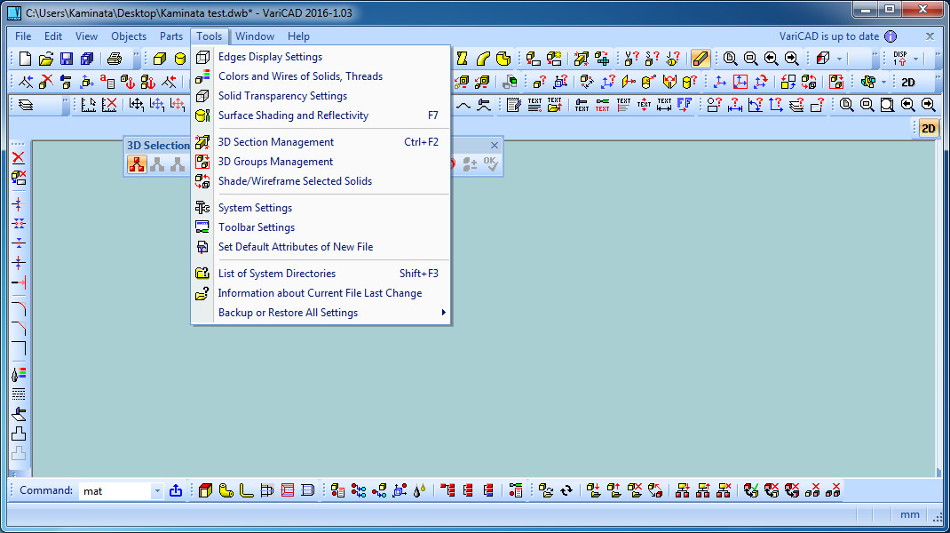Screen dimensions: 950x533
Task: Select the highlighted yellow bar icon in top toolbar
Action: click(700, 59)
